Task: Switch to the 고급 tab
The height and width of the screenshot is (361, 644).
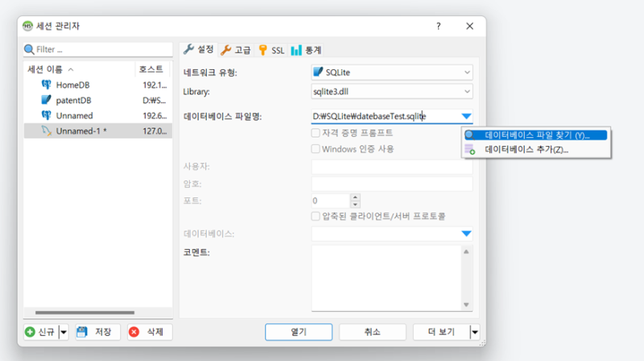Action: pyautogui.click(x=236, y=50)
